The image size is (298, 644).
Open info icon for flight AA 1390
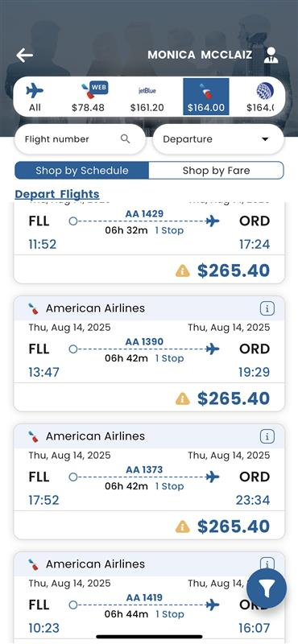pyautogui.click(x=267, y=308)
